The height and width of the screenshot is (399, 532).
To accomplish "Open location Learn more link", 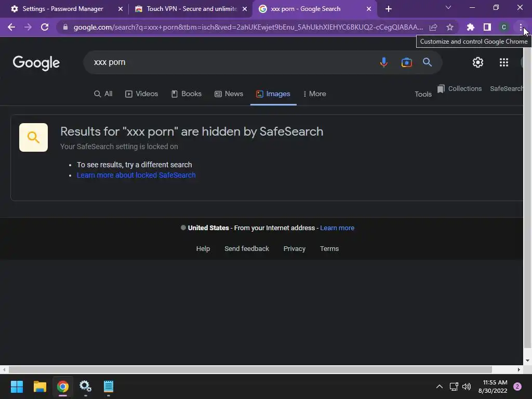I will coord(337,228).
